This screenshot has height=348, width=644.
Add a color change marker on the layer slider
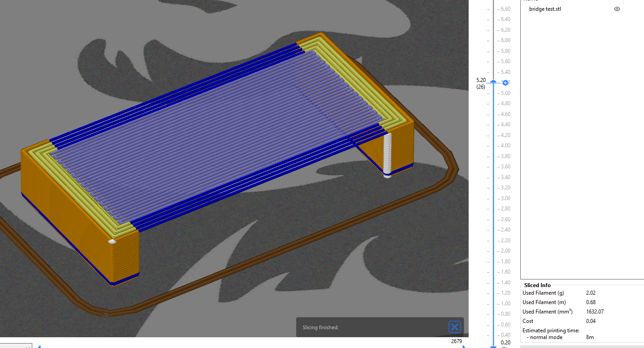point(505,82)
